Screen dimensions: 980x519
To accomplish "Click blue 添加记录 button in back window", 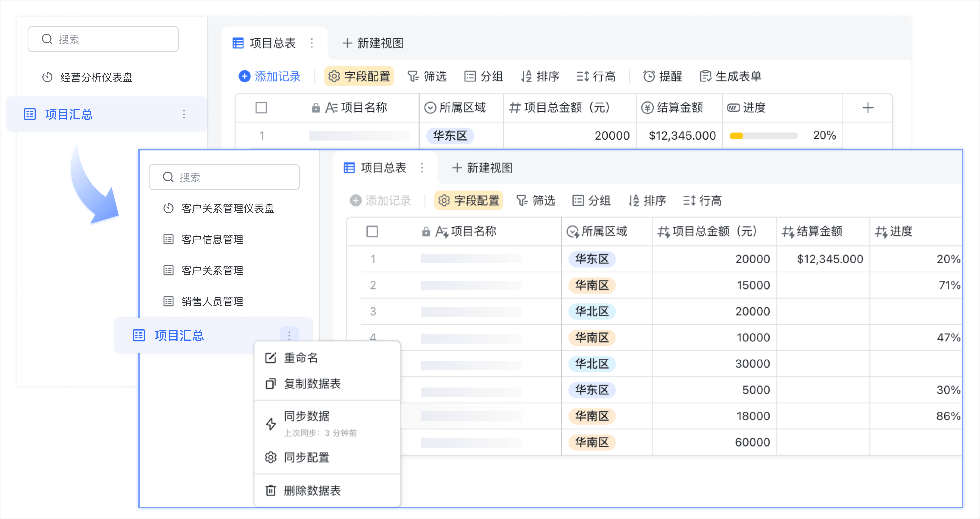I will tap(270, 77).
